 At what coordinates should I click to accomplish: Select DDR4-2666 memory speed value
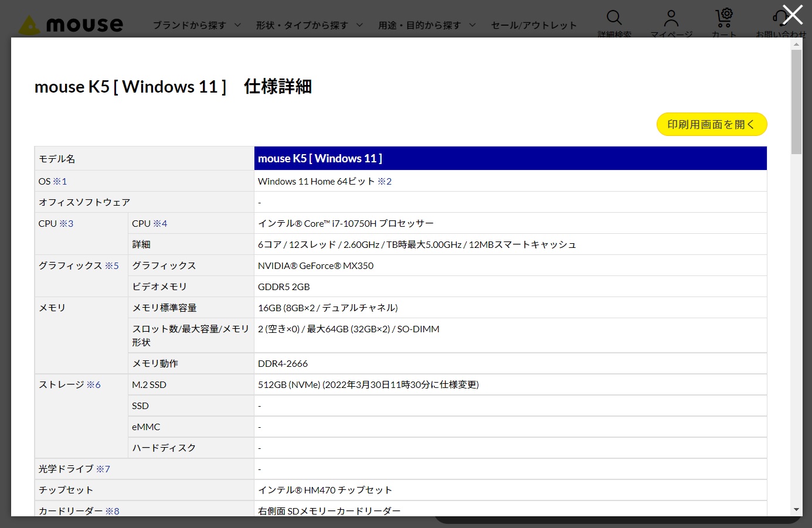pyautogui.click(x=283, y=363)
